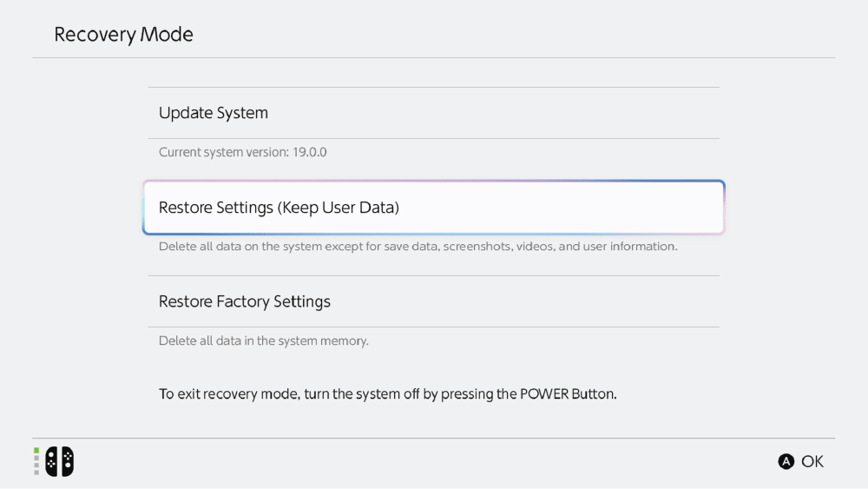868x489 pixels.
Task: Click the gray player indicator dots
Action: 36,465
